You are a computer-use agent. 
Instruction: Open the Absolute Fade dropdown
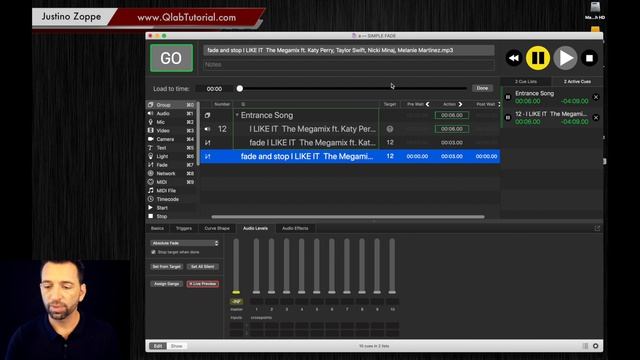tap(184, 243)
